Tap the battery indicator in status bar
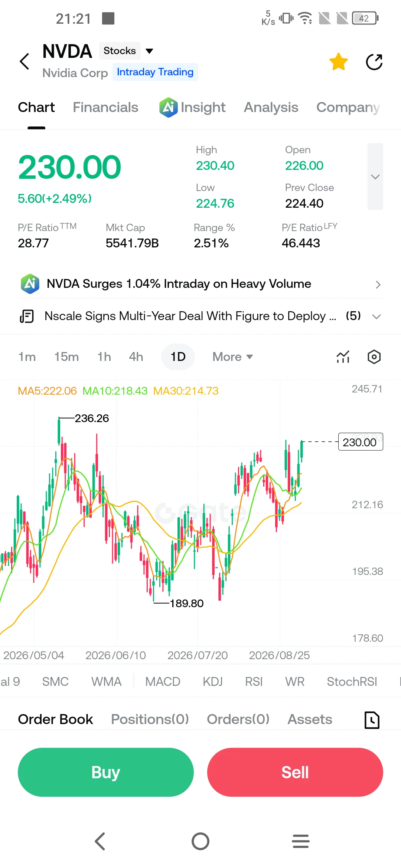Screen dimensions: 401x868 (x=365, y=18)
